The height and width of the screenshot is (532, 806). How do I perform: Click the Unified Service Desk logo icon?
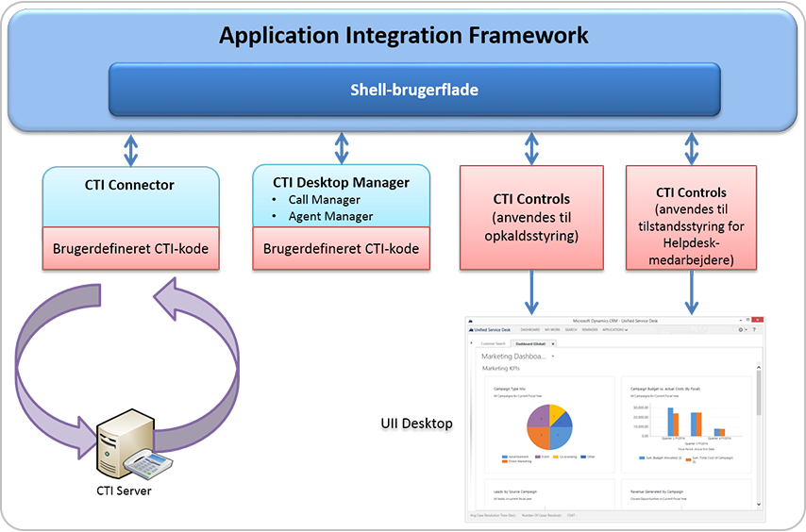(x=471, y=330)
